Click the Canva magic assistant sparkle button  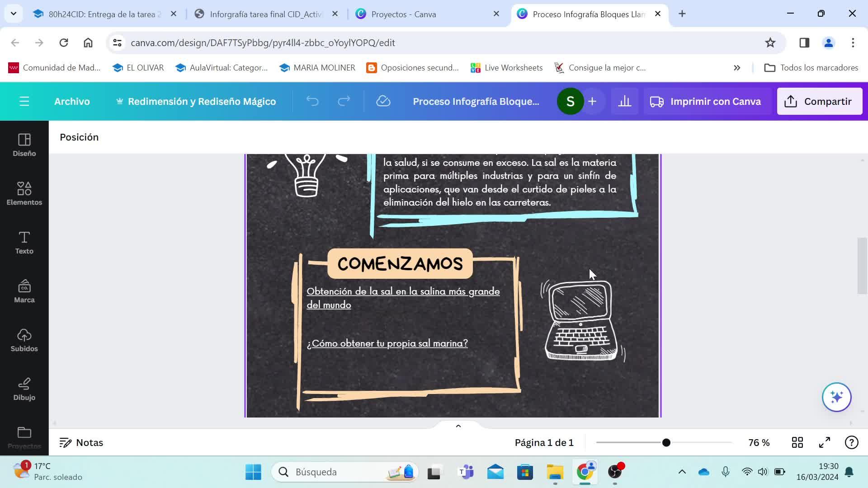836,397
